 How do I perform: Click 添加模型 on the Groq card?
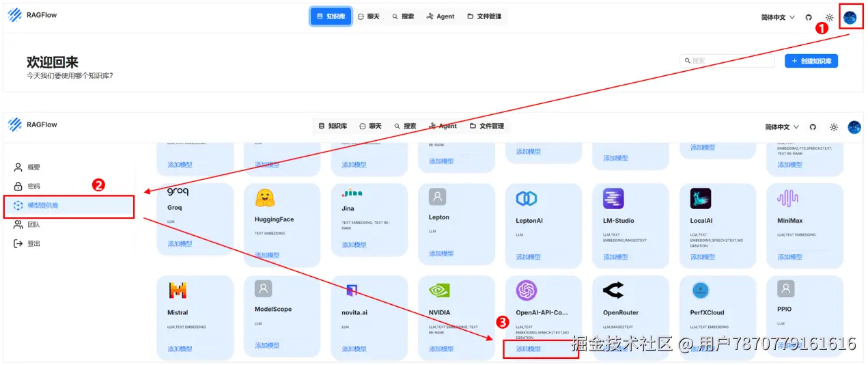(x=180, y=244)
